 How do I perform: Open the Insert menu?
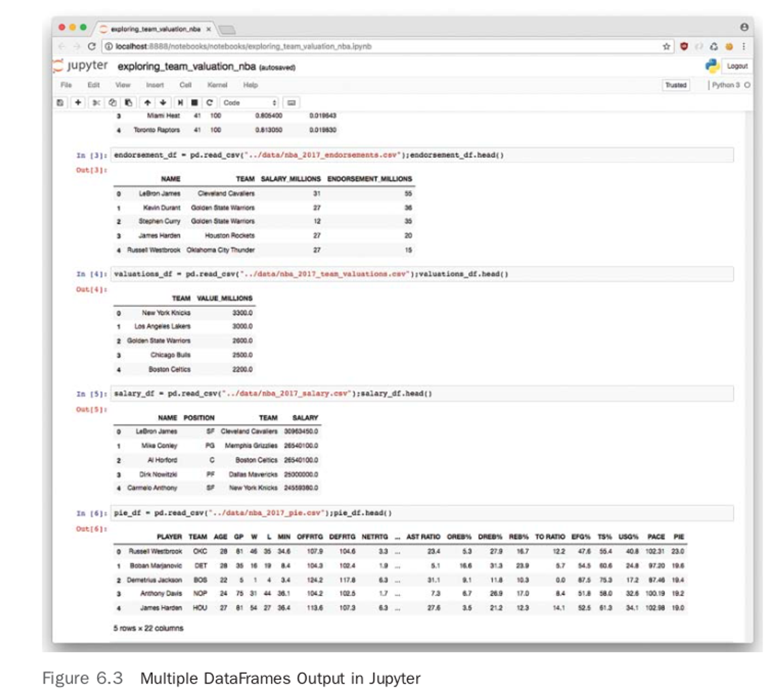(155, 85)
